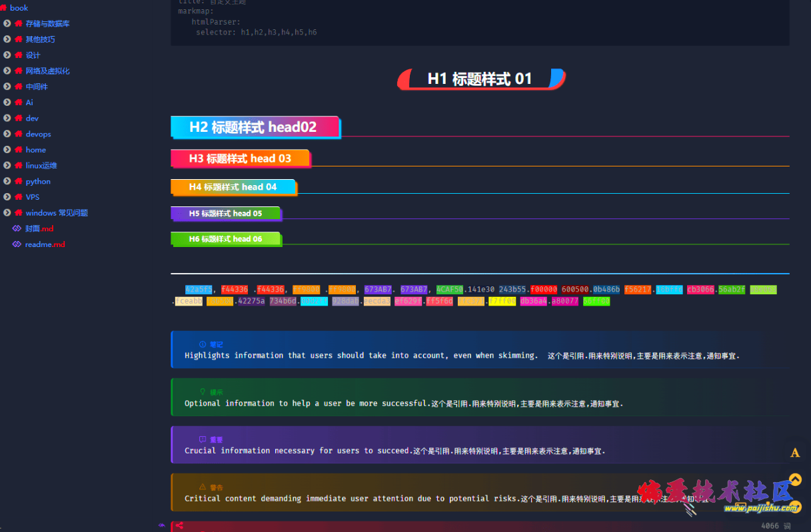This screenshot has width=811, height=532.
Task: Expand the python folder chevron
Action: coord(7,181)
